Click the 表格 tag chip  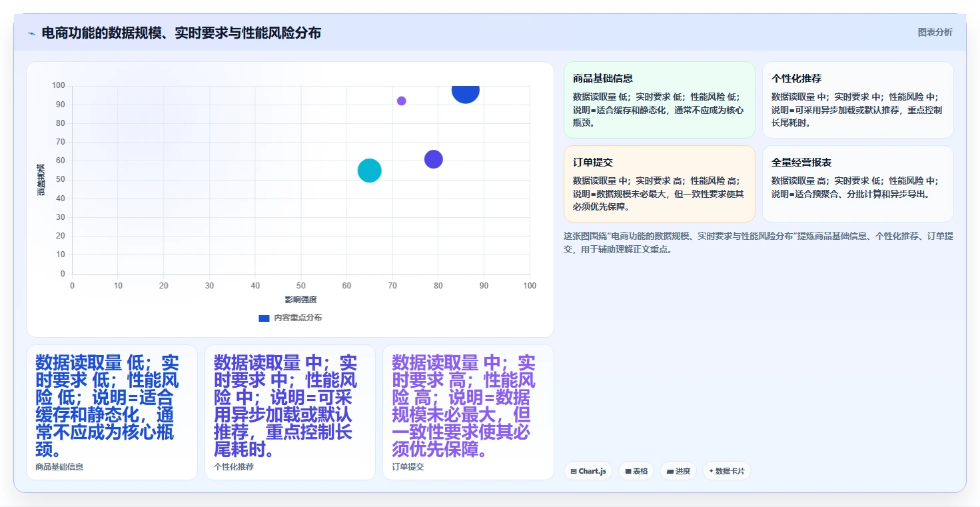(636, 471)
